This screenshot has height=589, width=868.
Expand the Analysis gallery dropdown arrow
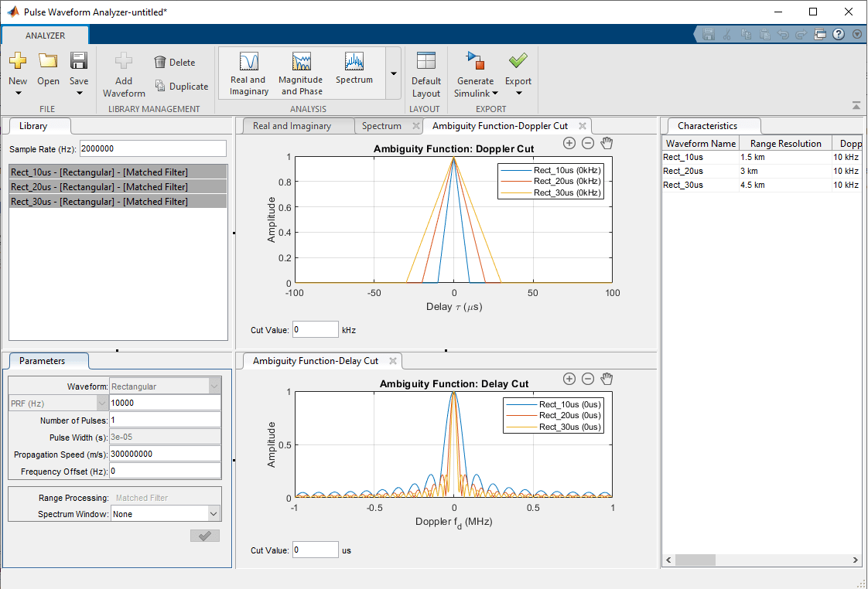tap(394, 73)
